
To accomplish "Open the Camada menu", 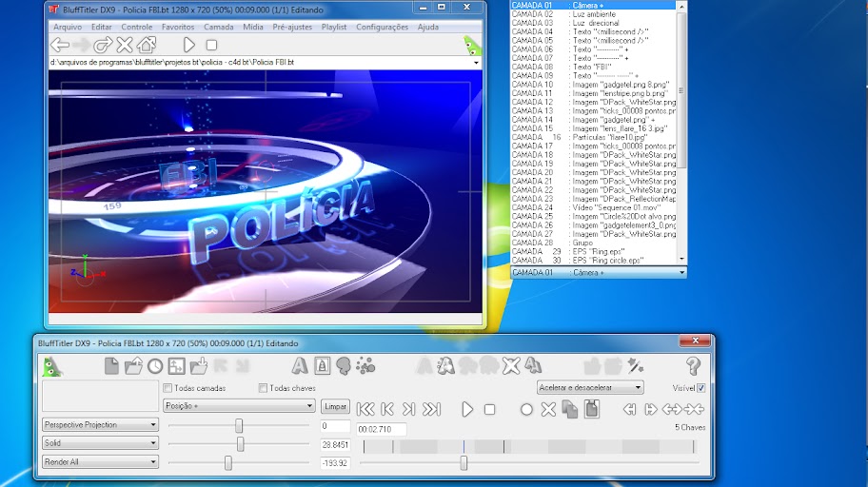I will 218,28.
